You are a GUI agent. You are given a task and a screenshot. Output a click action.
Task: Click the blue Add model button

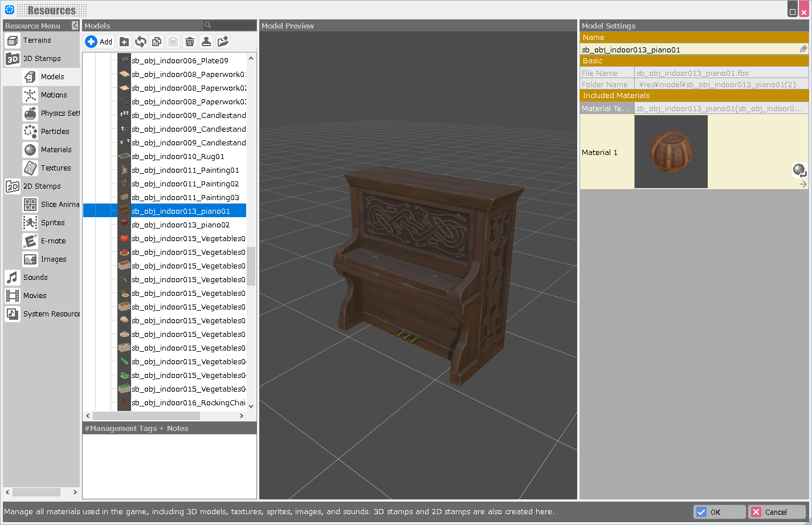99,42
